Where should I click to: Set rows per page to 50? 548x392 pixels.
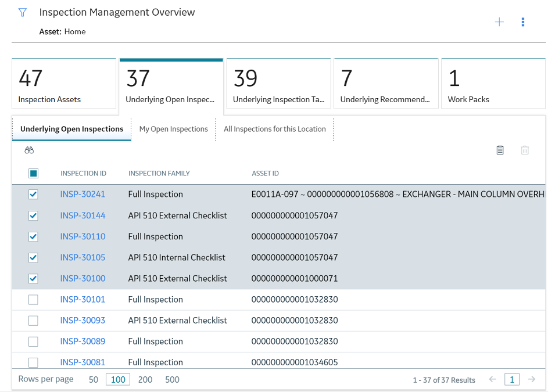point(94,379)
